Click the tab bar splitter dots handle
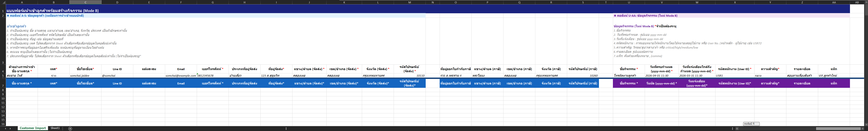This screenshot has width=868, height=131. coord(286,129)
